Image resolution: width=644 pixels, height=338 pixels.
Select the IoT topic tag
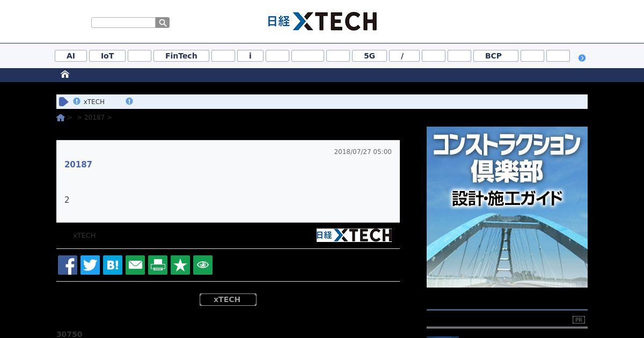[107, 56]
